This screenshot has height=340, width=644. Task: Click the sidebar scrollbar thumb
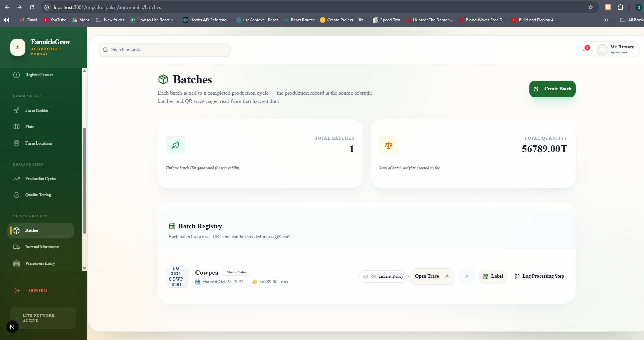(85, 181)
